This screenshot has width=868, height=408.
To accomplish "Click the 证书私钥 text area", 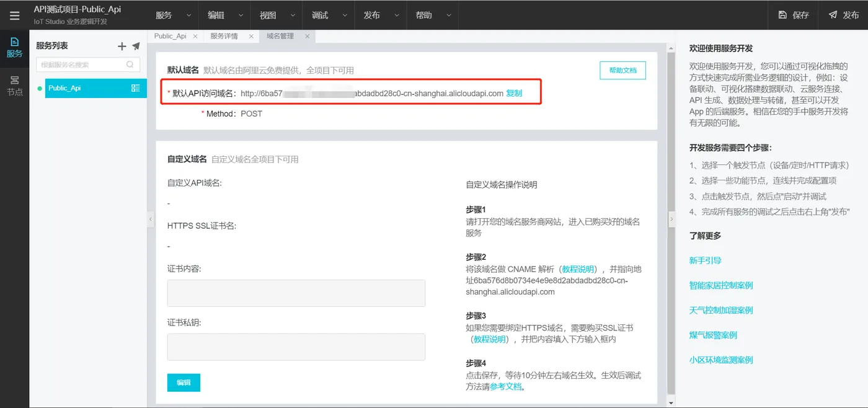I will click(x=296, y=347).
